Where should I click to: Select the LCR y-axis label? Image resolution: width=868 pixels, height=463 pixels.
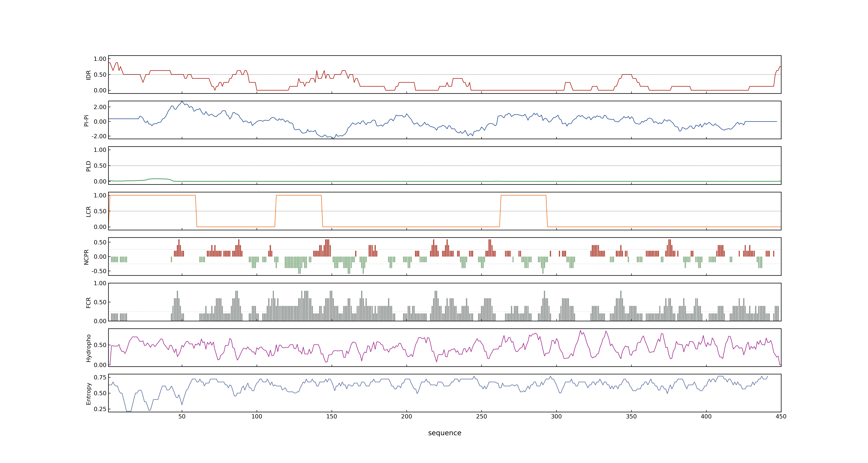coord(88,212)
